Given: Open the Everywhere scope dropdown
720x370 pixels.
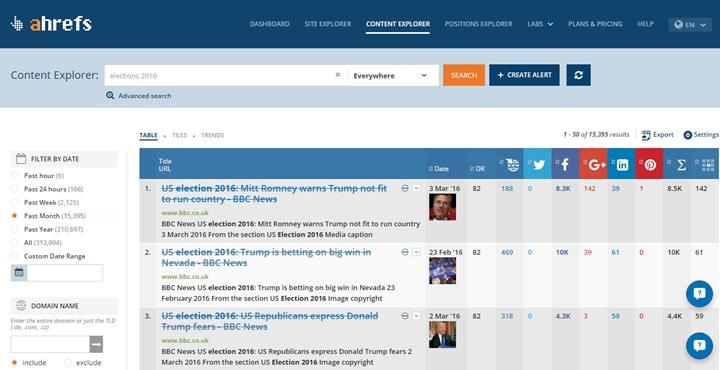Looking at the screenshot, I should 393,75.
